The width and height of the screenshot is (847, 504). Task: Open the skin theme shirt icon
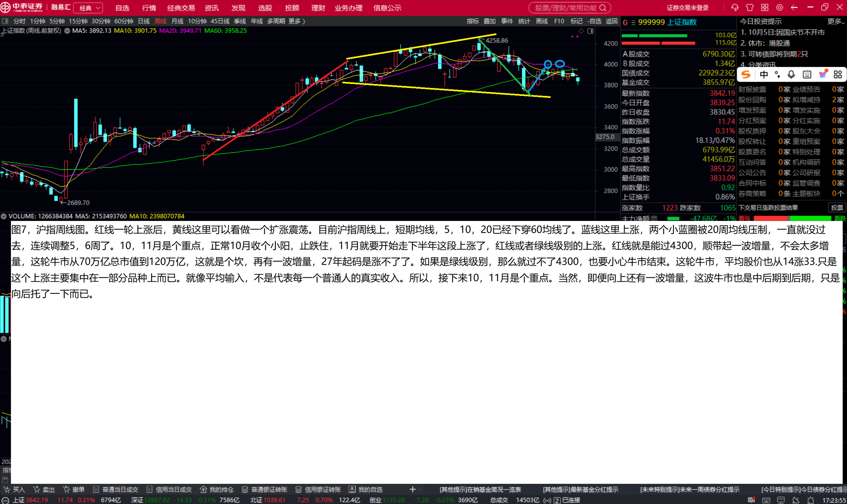point(750,8)
